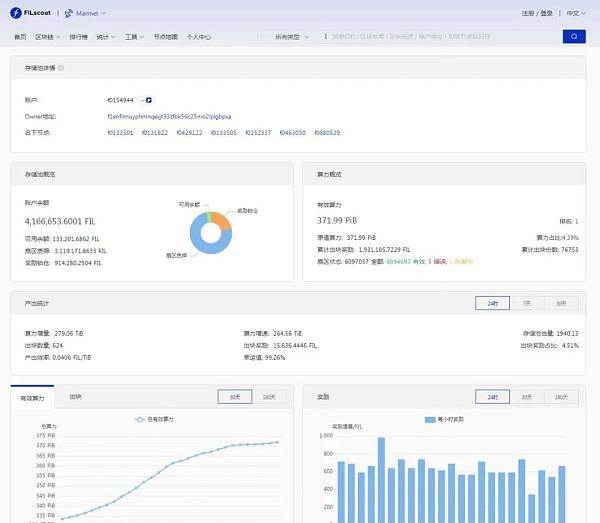Open node f0152337 link
Screen dimensions: 600x523
258,132
